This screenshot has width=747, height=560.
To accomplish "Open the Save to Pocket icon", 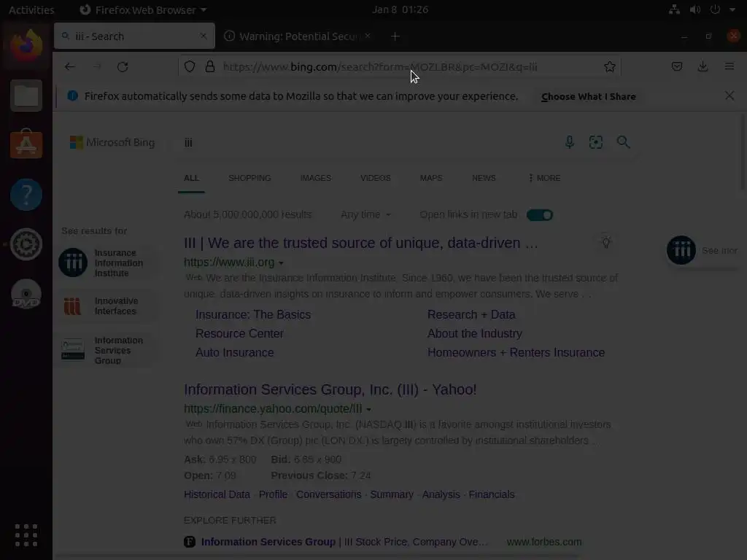I will [676, 66].
